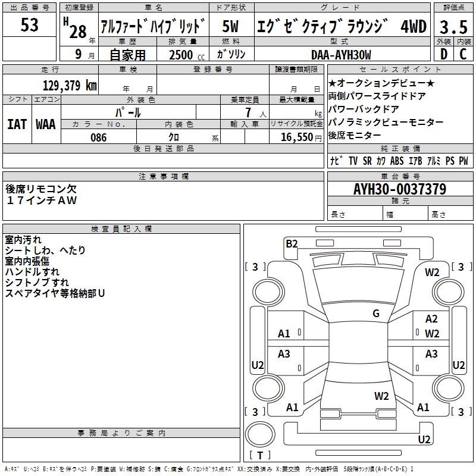This screenshot has width=476, height=476.
Task: Click the lot number 53
Action: click(x=29, y=24)
